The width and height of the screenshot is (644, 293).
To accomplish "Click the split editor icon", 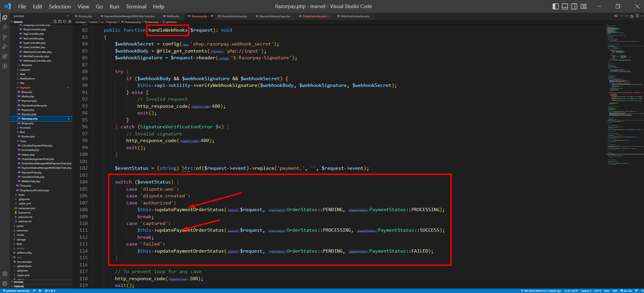I will click(637, 16).
